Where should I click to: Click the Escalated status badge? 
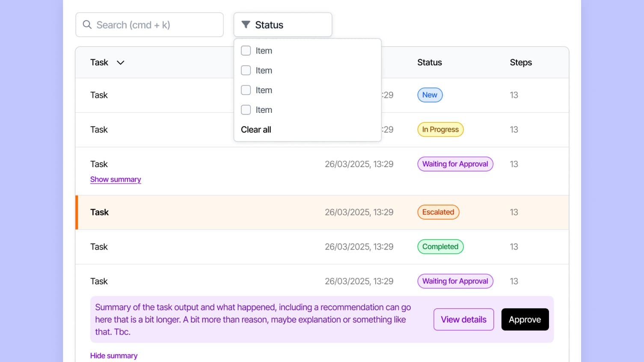tap(438, 212)
